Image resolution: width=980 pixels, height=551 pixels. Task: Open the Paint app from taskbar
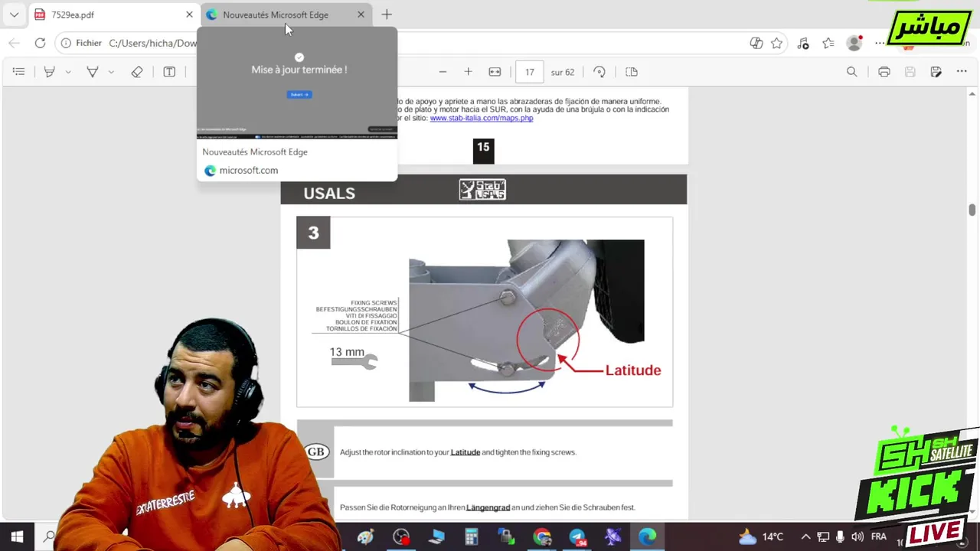(365, 537)
